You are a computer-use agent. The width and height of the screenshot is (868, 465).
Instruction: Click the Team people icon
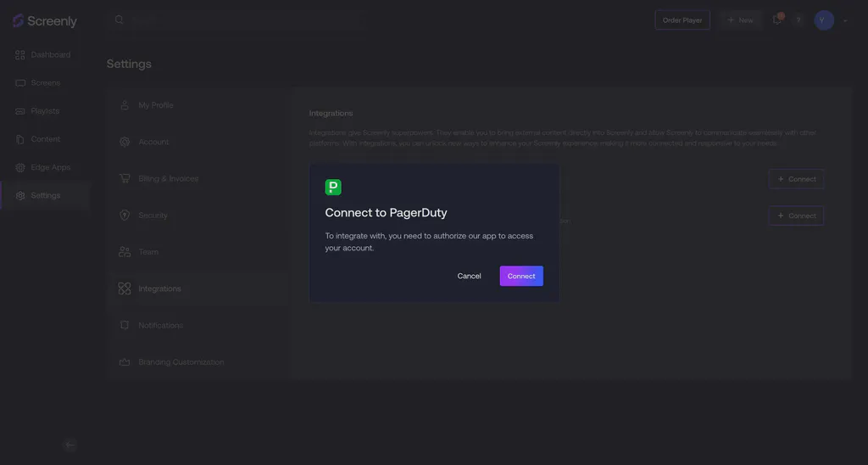click(x=125, y=252)
